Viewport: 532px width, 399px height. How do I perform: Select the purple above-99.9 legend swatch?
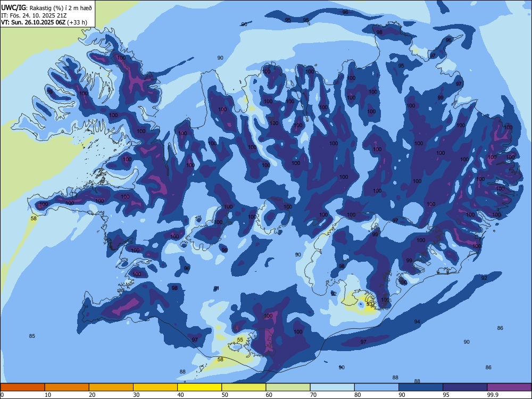[x=509, y=387]
